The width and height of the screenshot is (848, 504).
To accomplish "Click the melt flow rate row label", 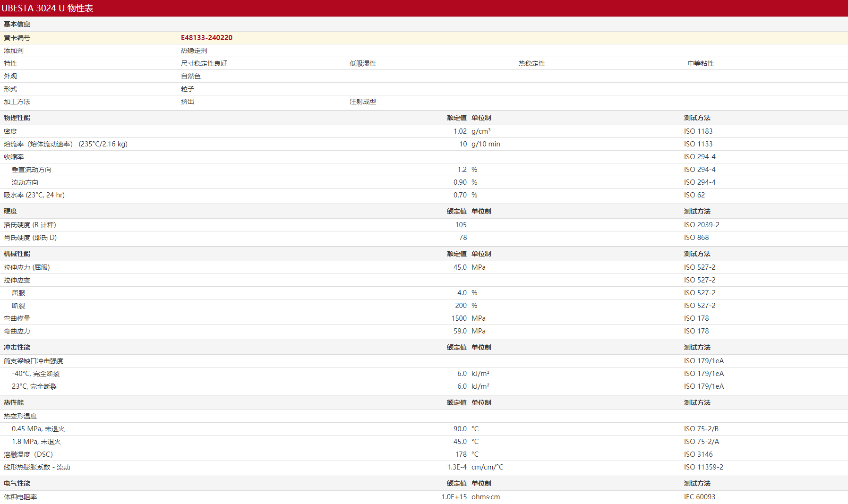I will pos(66,144).
